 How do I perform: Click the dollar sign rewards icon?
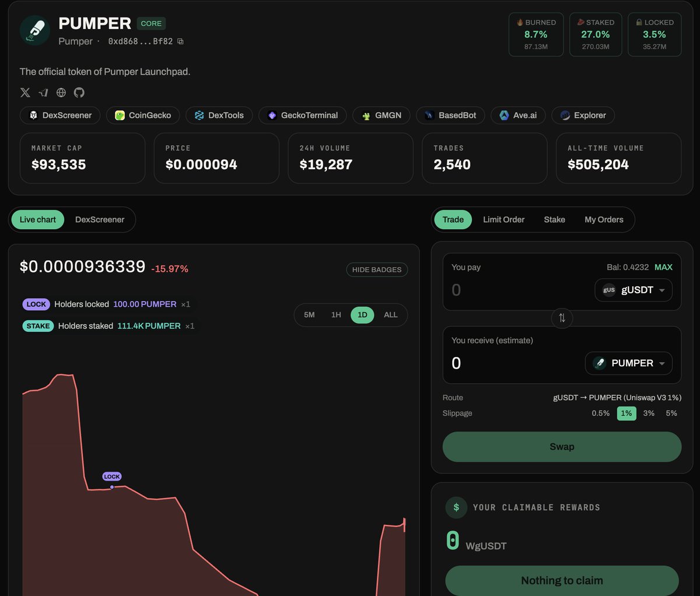456,507
